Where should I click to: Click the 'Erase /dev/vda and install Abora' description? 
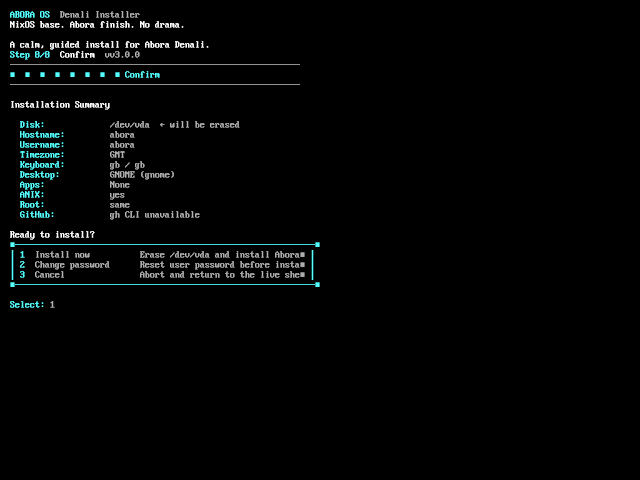[220, 255]
